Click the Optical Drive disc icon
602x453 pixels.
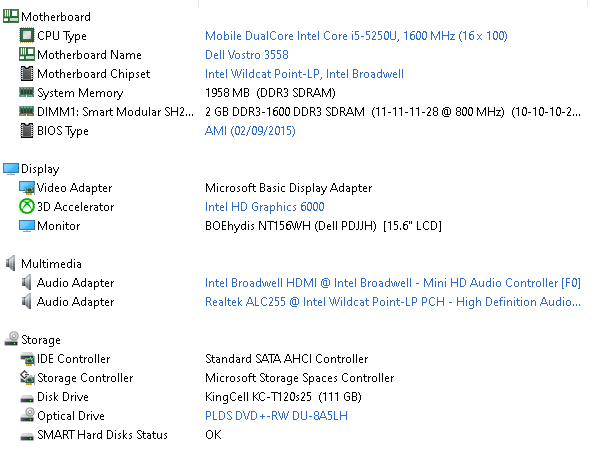pyautogui.click(x=27, y=415)
